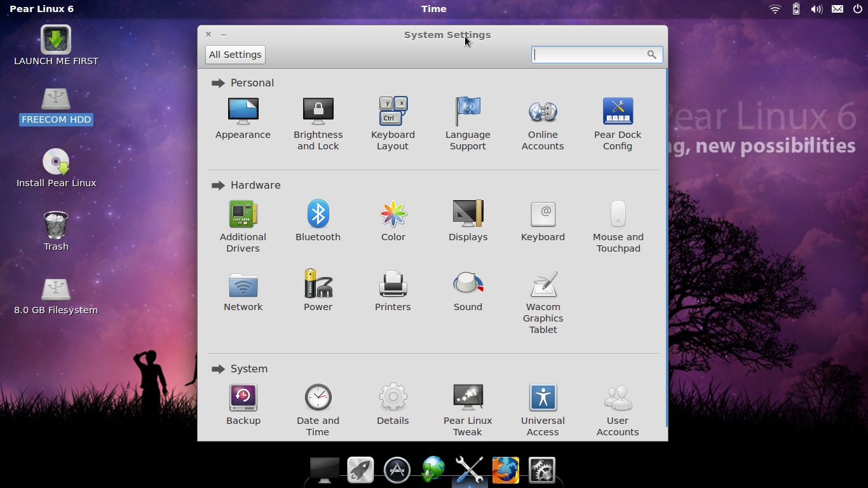Viewport: 868px width, 488px height.
Task: Open Universal Access settings
Action: click(543, 410)
